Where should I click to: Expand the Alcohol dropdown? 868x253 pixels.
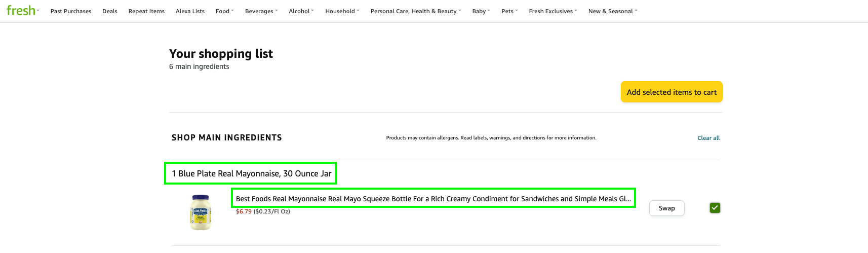301,11
